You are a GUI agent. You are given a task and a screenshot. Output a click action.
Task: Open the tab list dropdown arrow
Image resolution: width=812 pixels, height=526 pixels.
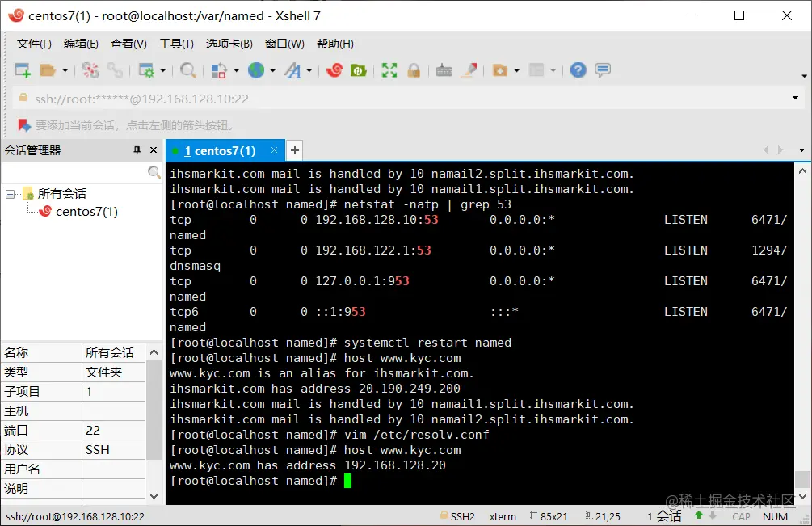tap(801, 150)
